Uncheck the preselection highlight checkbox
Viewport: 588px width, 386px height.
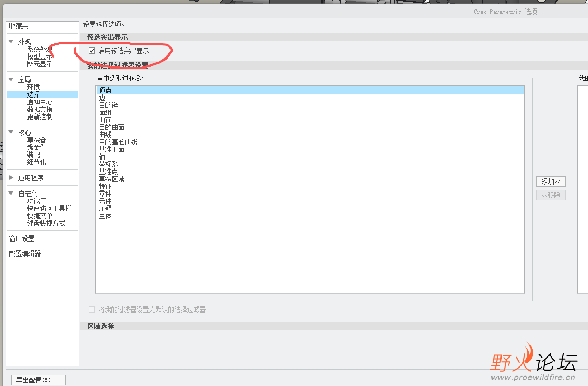point(91,51)
